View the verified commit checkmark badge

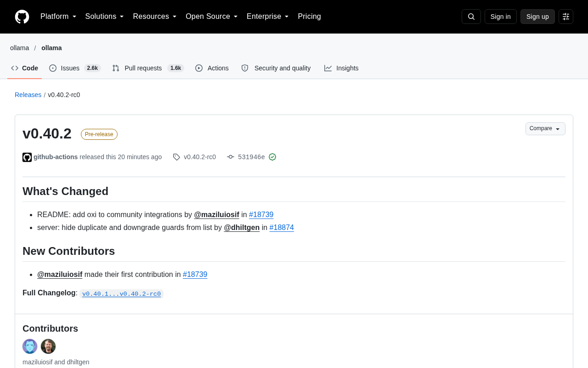(272, 157)
